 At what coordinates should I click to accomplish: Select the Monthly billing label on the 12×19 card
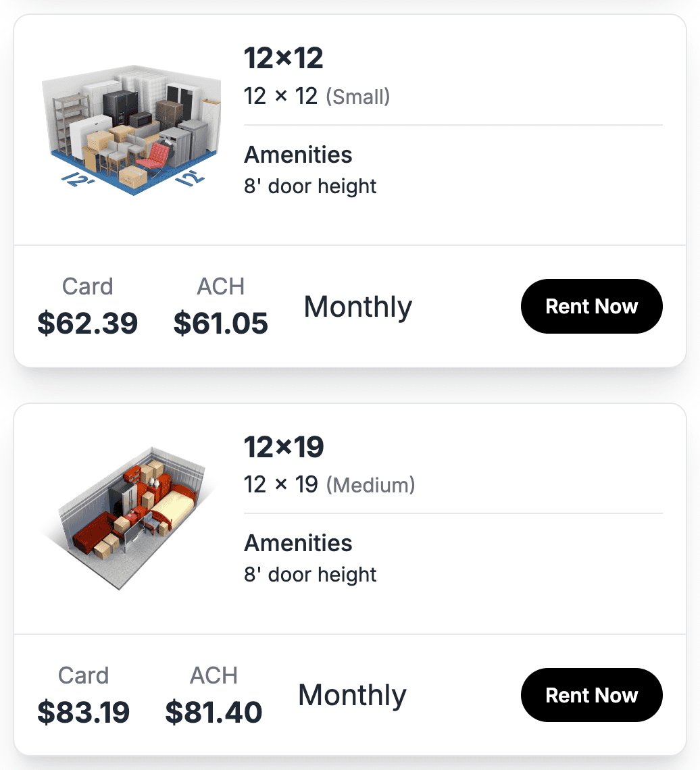351,695
